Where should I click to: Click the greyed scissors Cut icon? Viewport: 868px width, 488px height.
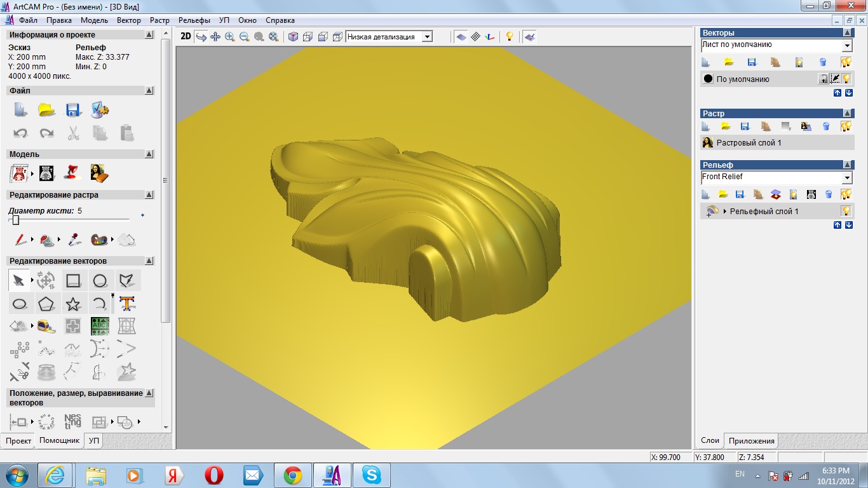pyautogui.click(x=74, y=133)
